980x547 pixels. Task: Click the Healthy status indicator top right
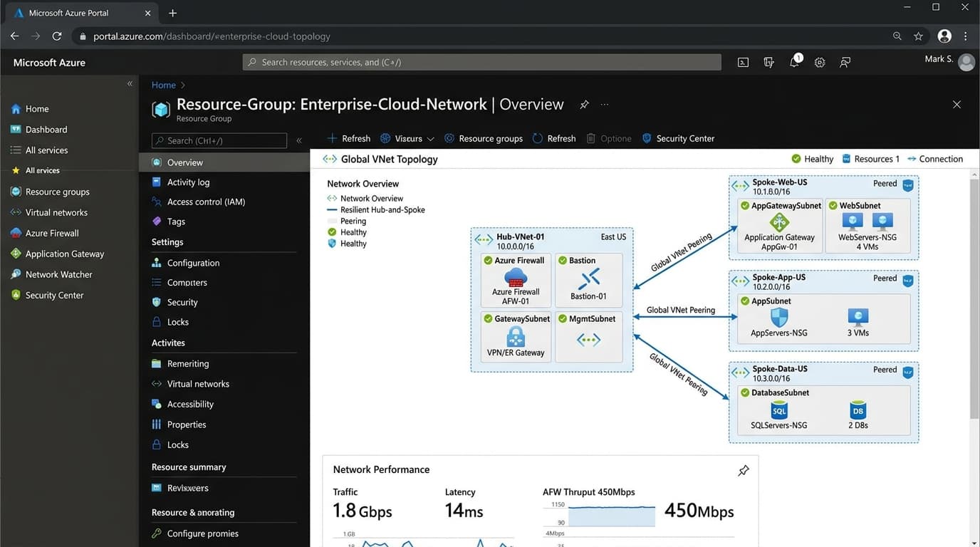coord(813,159)
